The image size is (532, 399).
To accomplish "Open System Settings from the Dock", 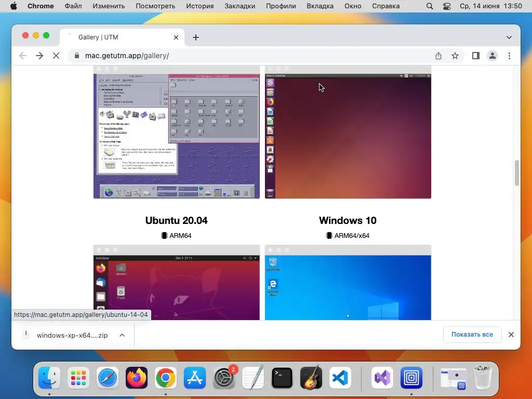I will click(224, 378).
